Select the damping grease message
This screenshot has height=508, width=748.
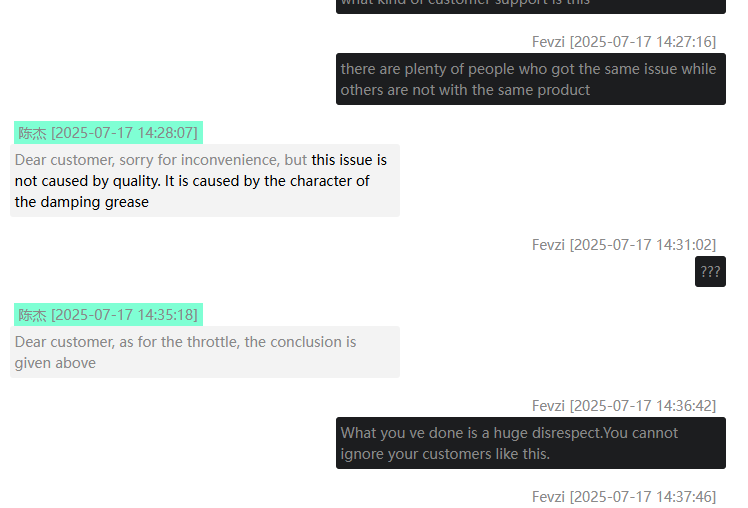pos(205,181)
